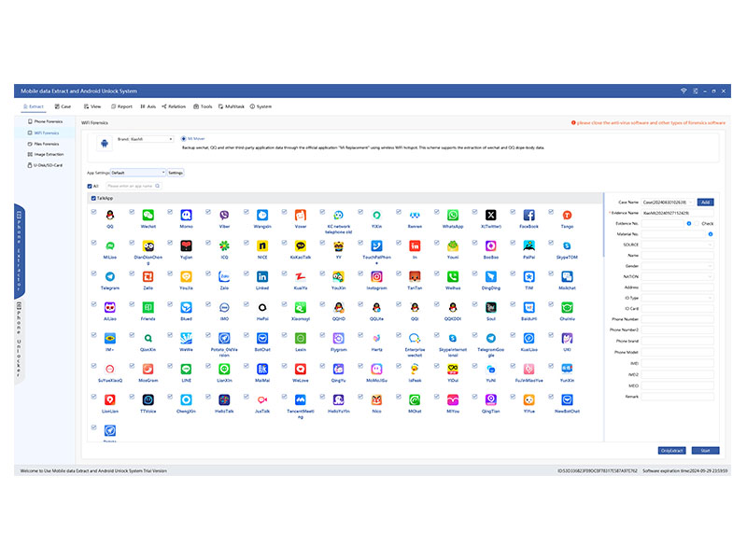This screenshot has height=560, width=747.
Task: Select the KakaoTalk app icon
Action: click(x=301, y=245)
